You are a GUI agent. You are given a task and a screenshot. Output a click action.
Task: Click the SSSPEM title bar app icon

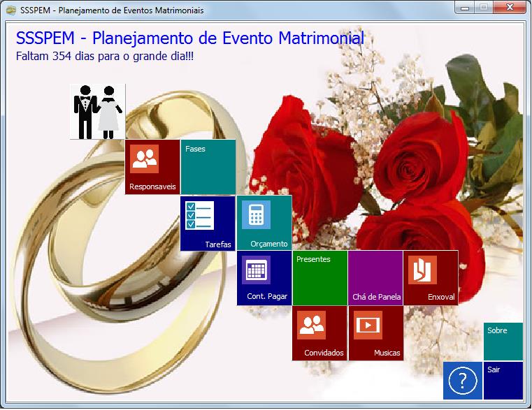[x=11, y=10]
